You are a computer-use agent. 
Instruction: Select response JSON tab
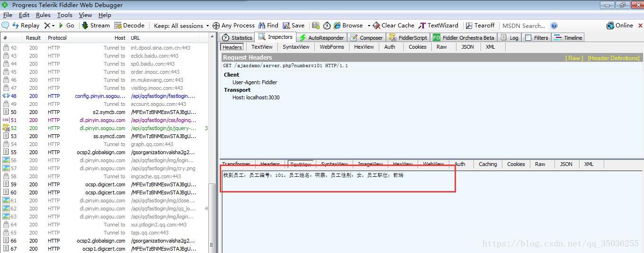click(566, 164)
